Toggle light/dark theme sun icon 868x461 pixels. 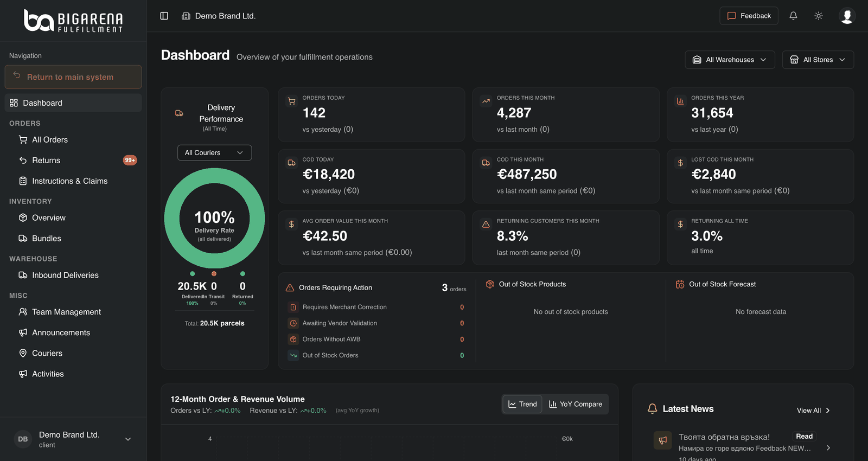[x=819, y=16]
